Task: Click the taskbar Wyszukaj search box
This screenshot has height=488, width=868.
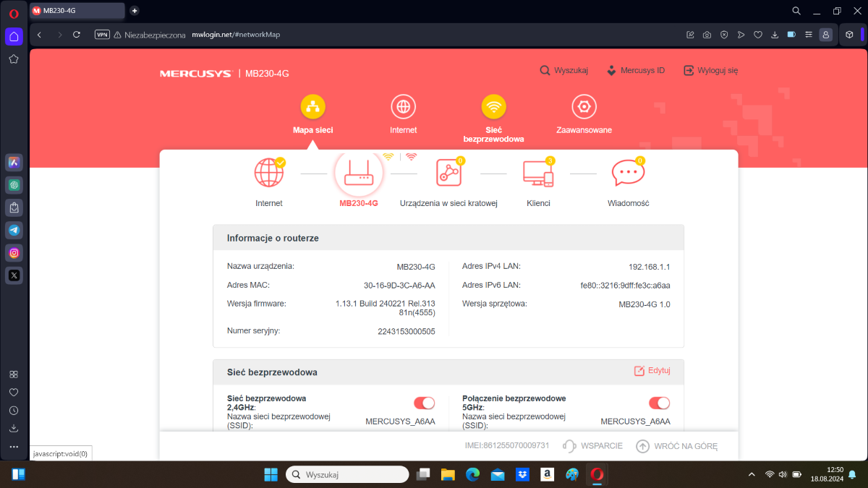Action: (x=347, y=474)
